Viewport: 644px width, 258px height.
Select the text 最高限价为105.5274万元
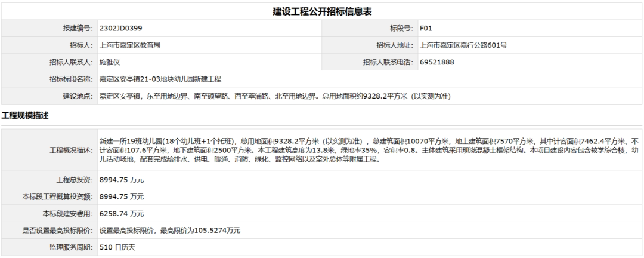coord(200,231)
